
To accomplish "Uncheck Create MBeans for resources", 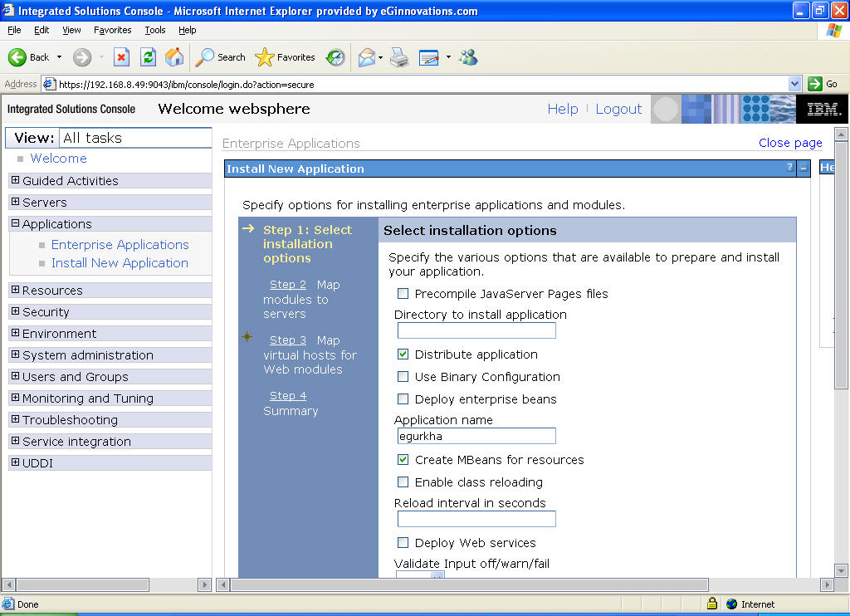I will click(x=403, y=459).
